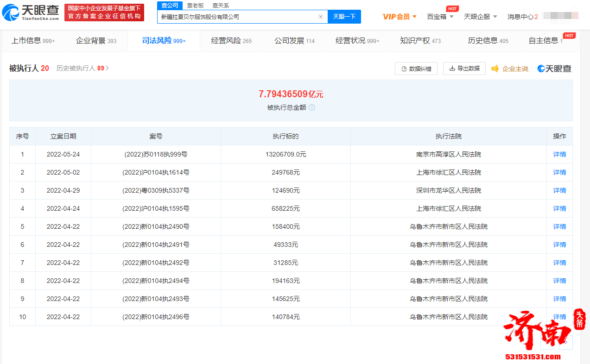The image size is (590, 364).
Task: Switch to the 查关系 search tab
Action: coord(221,6)
